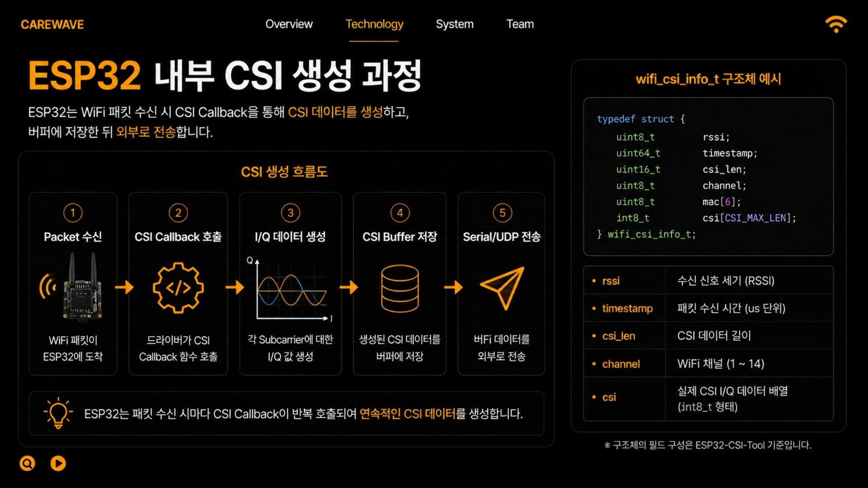Click step number 3 circle
Image resolution: width=868 pixels, height=488 pixels.
pyautogui.click(x=291, y=213)
